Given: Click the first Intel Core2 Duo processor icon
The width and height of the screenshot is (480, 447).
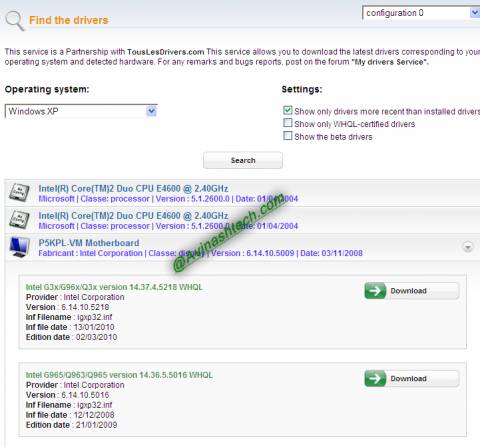Looking at the screenshot, I should click(19, 193).
